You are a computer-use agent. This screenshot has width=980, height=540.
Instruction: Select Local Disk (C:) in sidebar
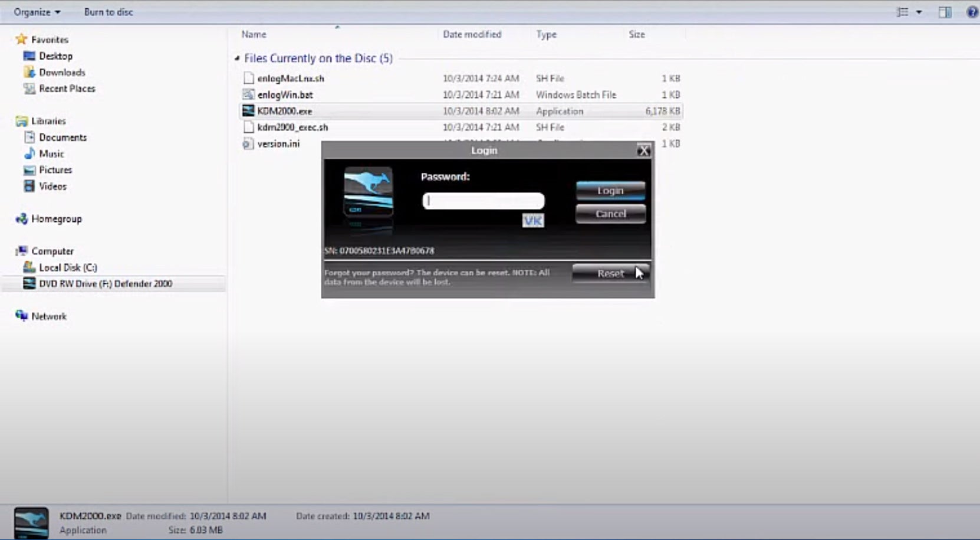pos(67,267)
